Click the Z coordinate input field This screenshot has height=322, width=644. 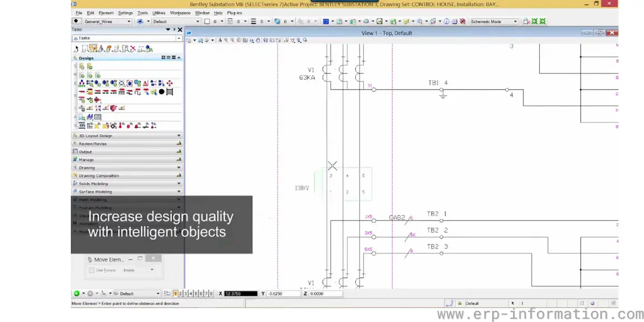coord(325,294)
